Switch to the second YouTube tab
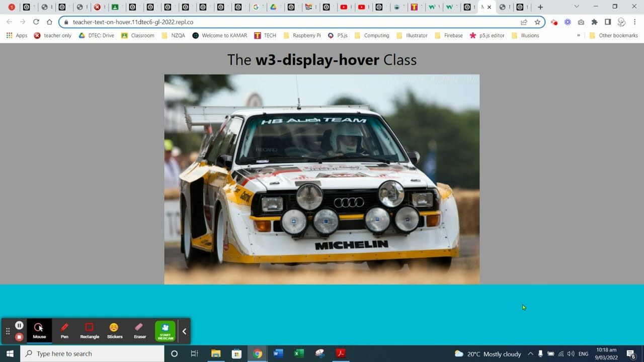 click(x=361, y=7)
